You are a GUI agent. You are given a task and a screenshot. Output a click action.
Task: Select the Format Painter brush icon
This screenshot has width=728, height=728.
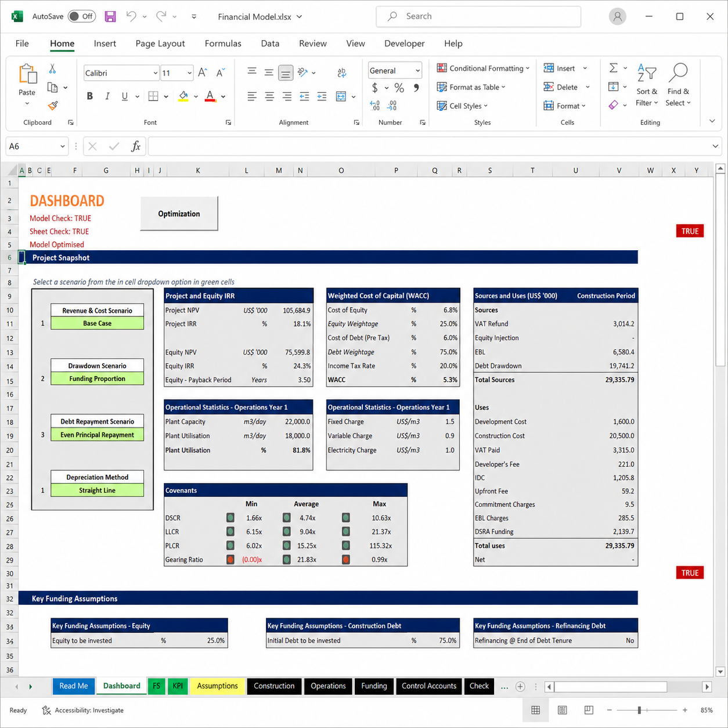pos(53,105)
